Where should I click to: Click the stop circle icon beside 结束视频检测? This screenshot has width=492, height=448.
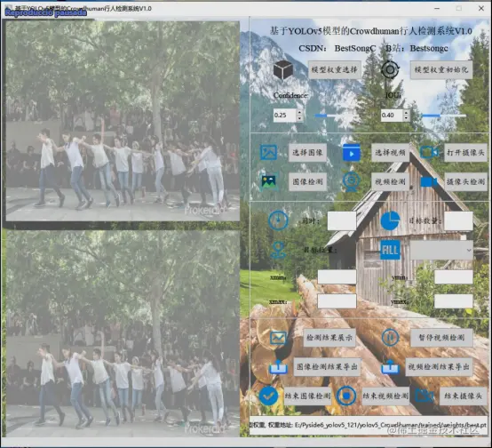346,396
